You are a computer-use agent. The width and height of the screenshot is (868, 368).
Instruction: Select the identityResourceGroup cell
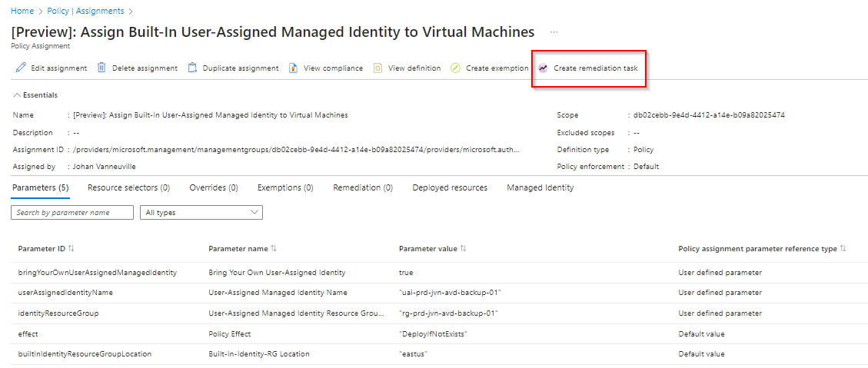58,313
